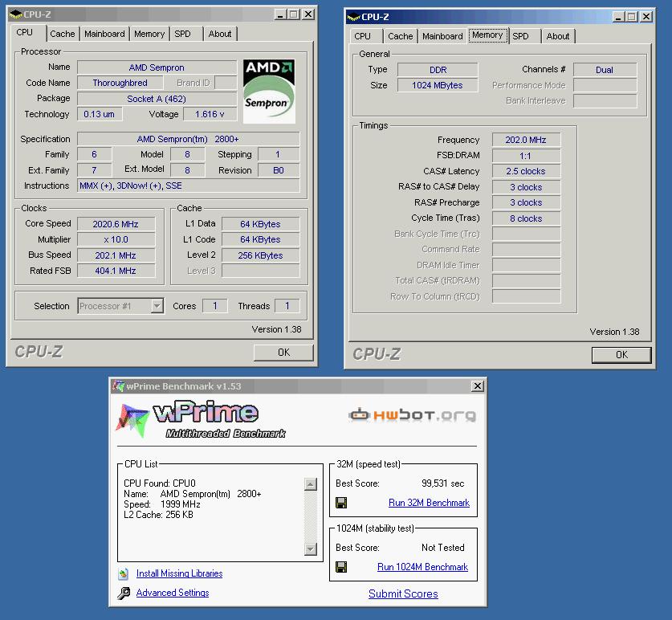The width and height of the screenshot is (672, 620).
Task: Open Memory tab in left CPU-Z window
Action: [x=149, y=34]
